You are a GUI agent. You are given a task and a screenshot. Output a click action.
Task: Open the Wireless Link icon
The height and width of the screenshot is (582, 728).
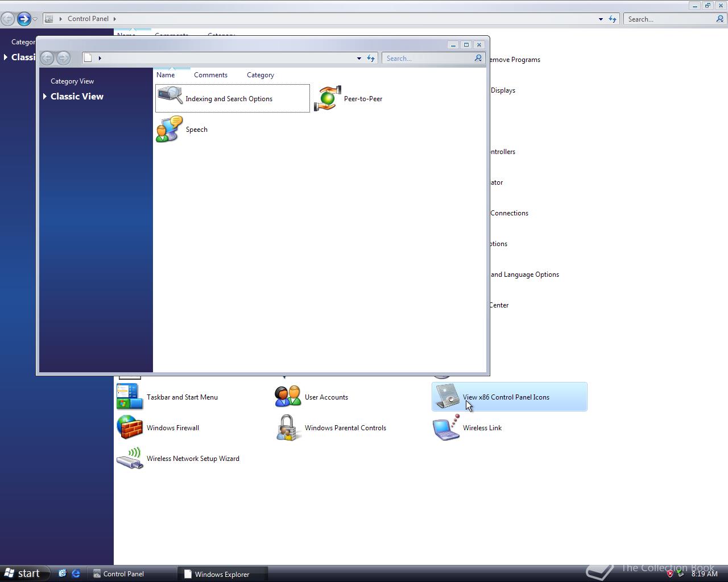click(446, 427)
